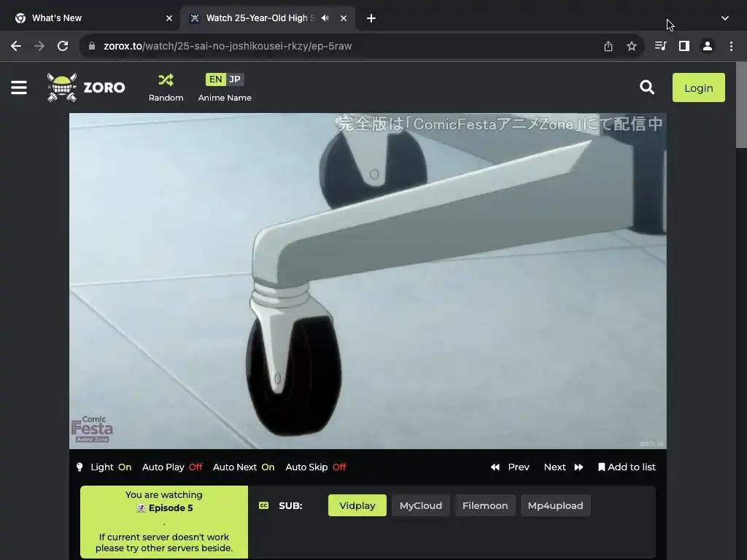
Task: Go to Prev episode
Action: [510, 467]
